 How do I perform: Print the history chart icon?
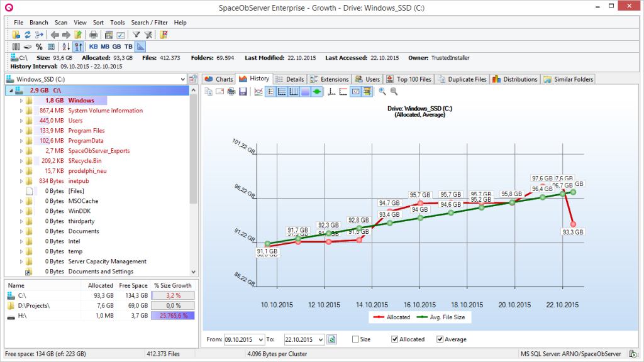click(231, 92)
